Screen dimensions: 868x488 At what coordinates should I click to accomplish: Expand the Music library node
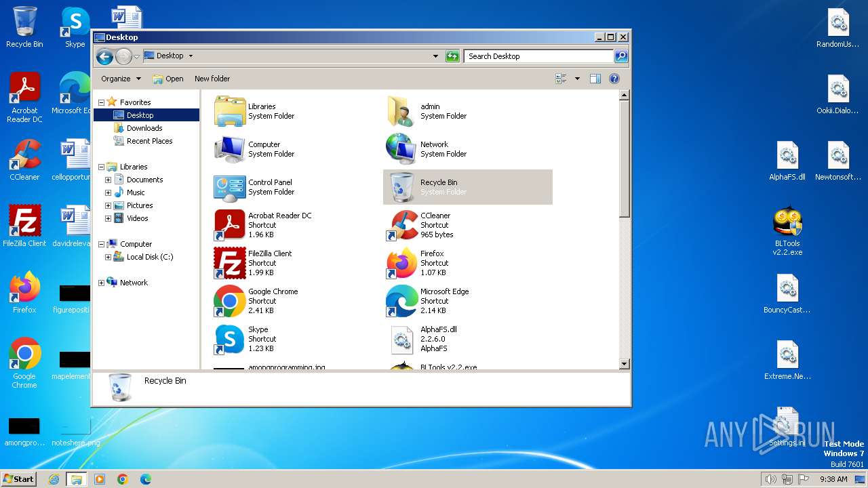(x=108, y=192)
